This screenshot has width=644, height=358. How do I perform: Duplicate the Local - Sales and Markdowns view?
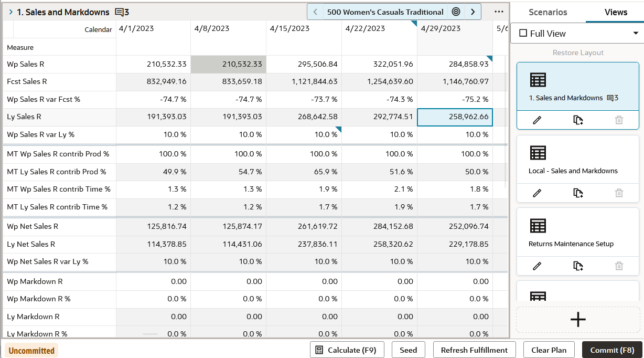[x=578, y=193]
